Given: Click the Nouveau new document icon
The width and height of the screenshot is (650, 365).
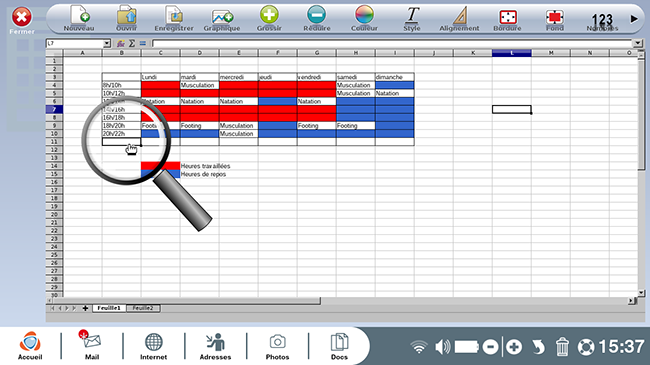Looking at the screenshot, I should click(79, 18).
